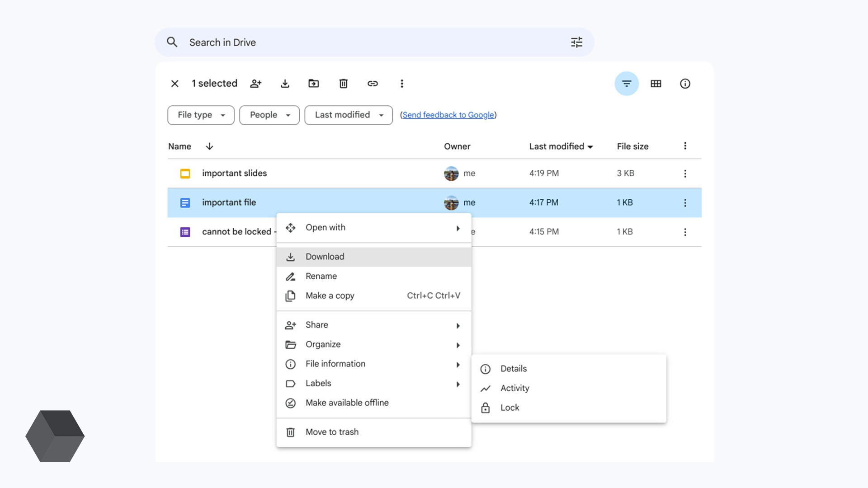The image size is (868, 488).
Task: Open the File type filter dropdown
Action: click(201, 115)
